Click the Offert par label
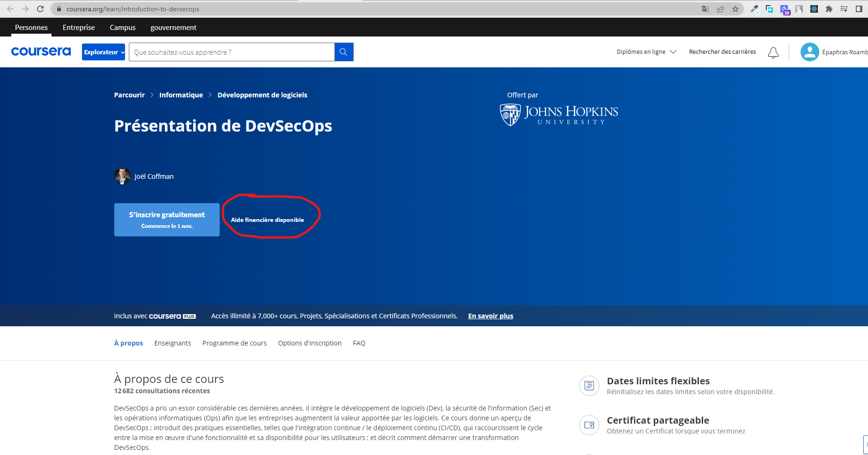868x455 pixels. 523,95
